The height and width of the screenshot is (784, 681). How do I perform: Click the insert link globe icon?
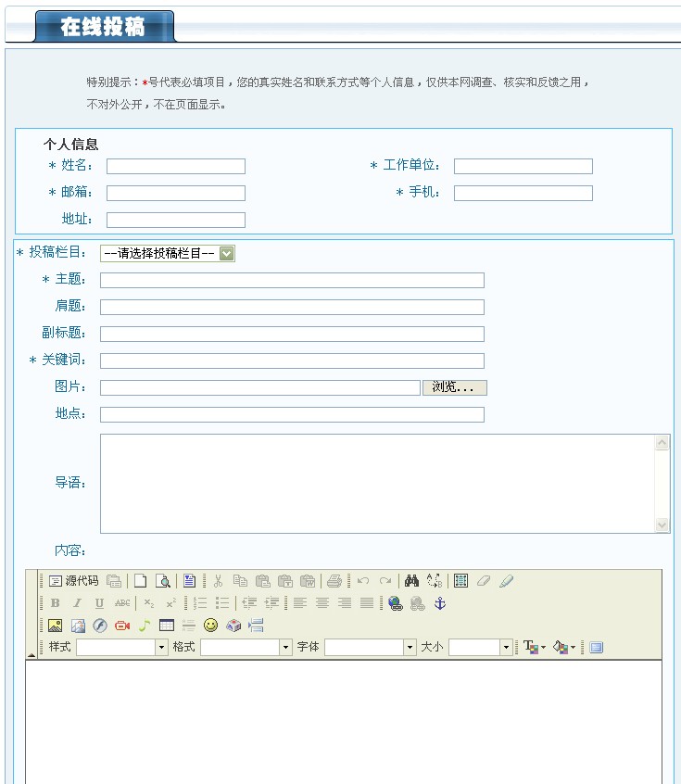click(396, 603)
